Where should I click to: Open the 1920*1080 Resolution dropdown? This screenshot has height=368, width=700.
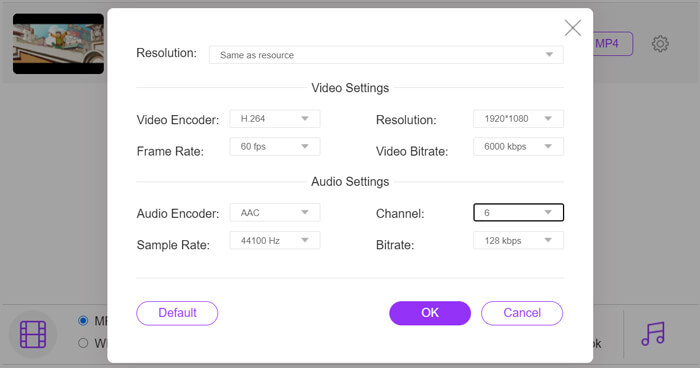(518, 119)
